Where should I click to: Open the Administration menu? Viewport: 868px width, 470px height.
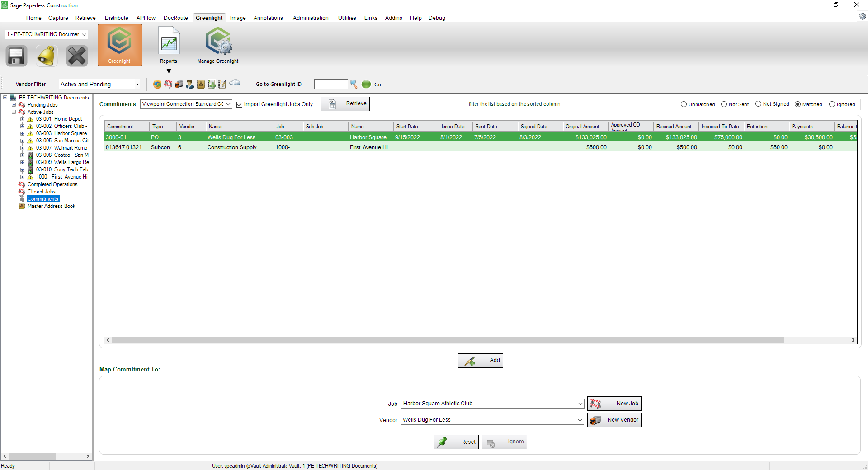click(311, 18)
